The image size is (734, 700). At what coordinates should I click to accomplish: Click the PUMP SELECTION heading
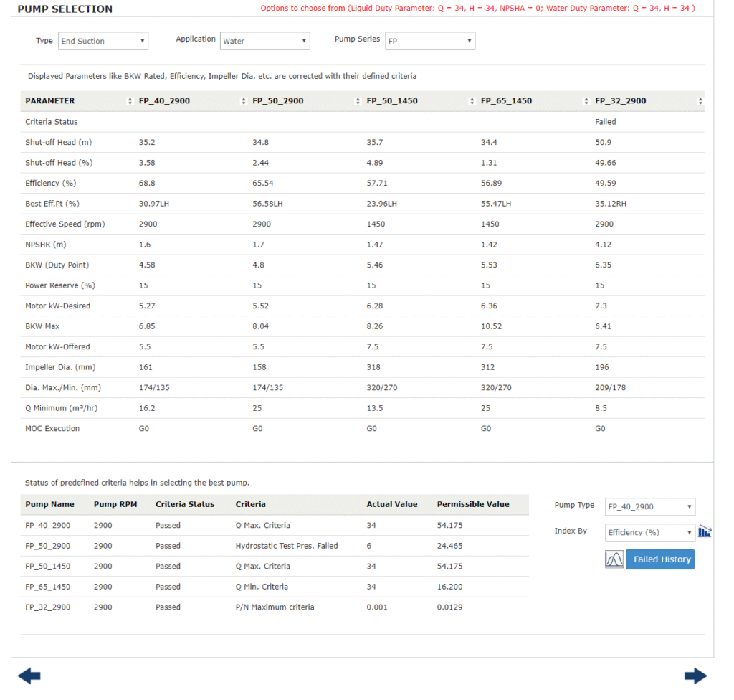click(65, 9)
